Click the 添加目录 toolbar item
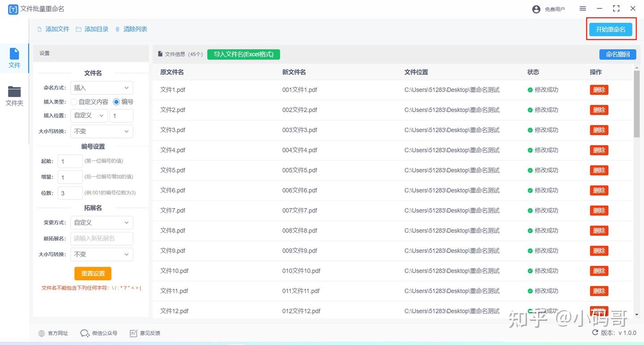Viewport: 644px width, 345px height. 92,29
